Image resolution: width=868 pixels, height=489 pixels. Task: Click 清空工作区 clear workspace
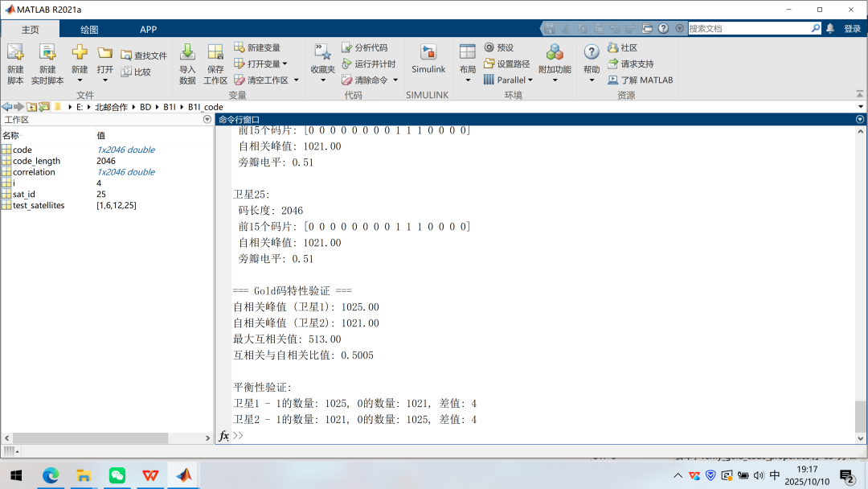coord(262,80)
